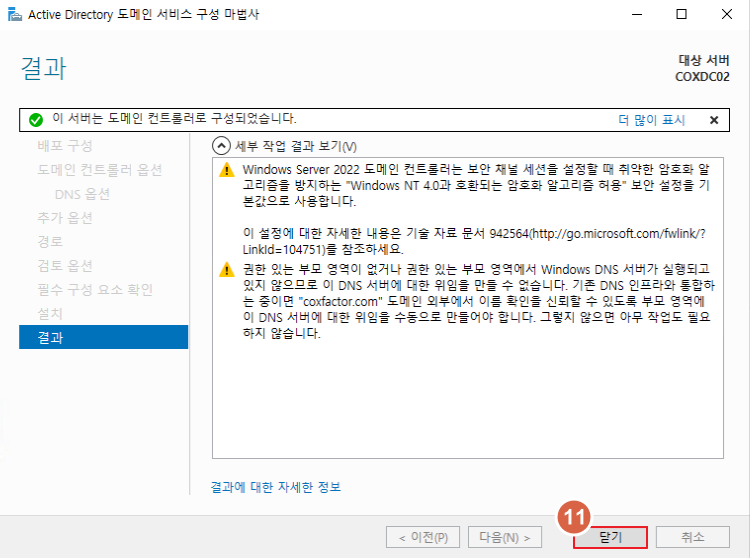Image resolution: width=750 pixels, height=558 pixels.
Task: Click the COXDC02 target server name
Action: point(702,77)
